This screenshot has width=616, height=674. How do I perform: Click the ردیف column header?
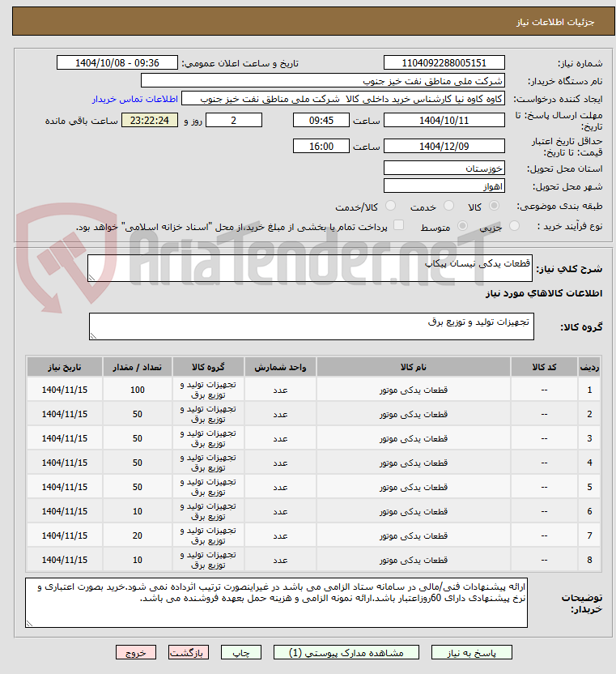[x=589, y=367]
